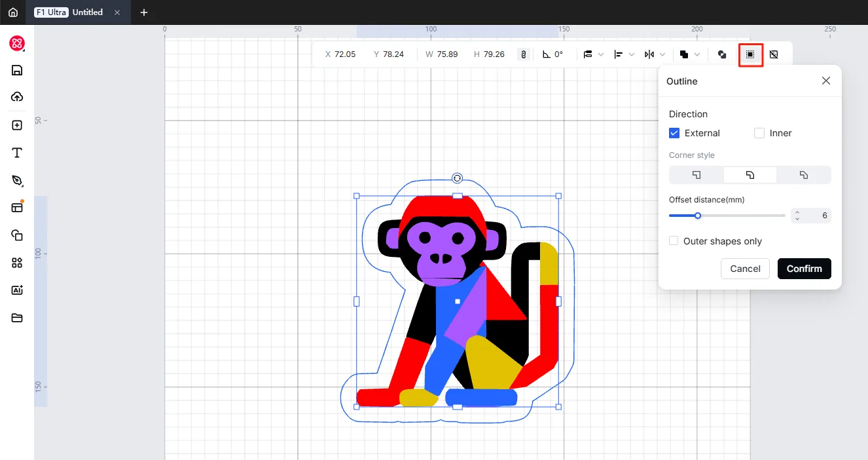The height and width of the screenshot is (460, 868).
Task: Expand the layer arrange dropdown arrow
Action: point(601,54)
